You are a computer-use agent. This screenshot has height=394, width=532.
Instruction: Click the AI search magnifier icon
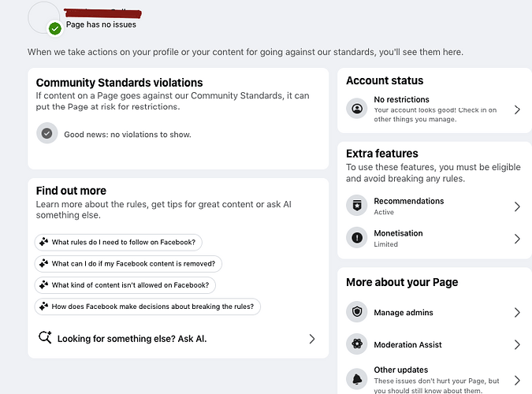click(x=45, y=337)
